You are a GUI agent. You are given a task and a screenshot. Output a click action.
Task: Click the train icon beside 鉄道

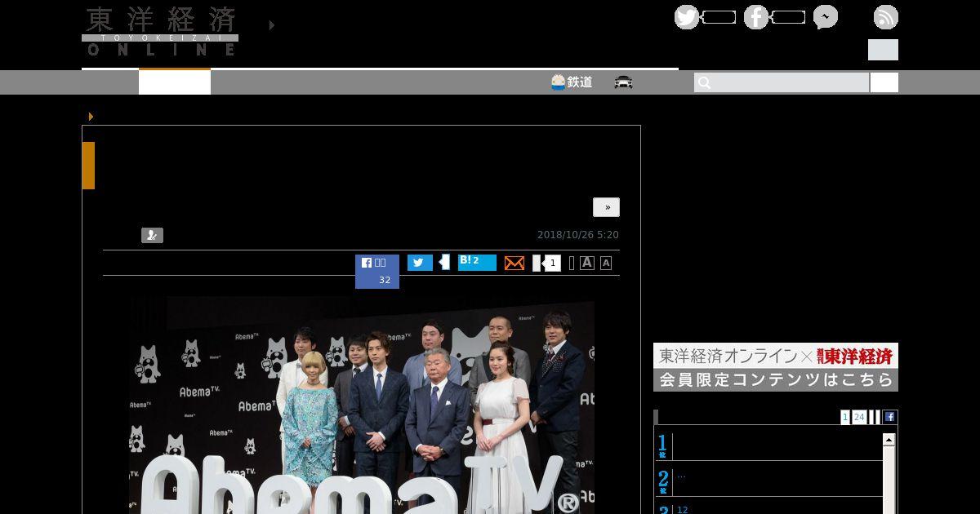(x=559, y=82)
